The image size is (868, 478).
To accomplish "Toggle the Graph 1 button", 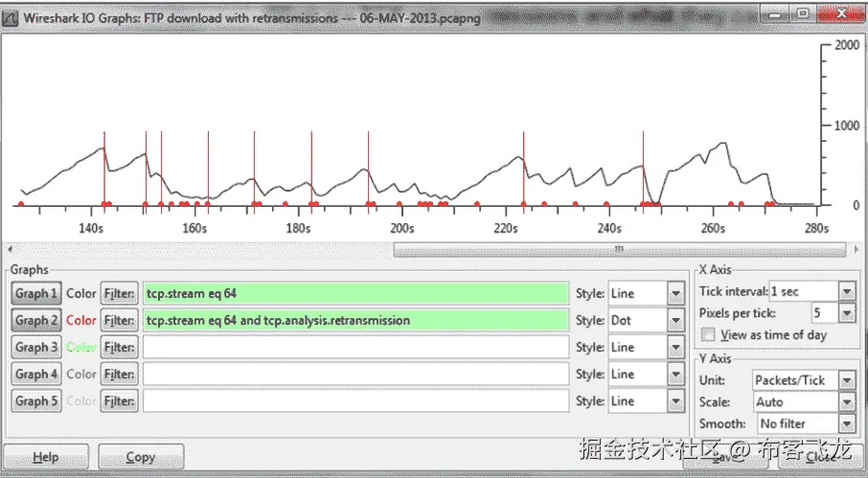I will [36, 293].
